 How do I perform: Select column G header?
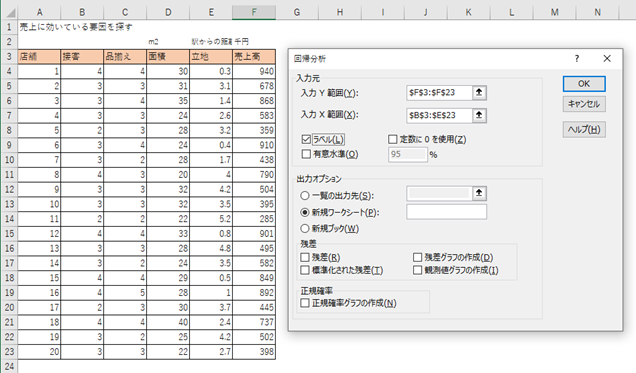pyautogui.click(x=297, y=13)
